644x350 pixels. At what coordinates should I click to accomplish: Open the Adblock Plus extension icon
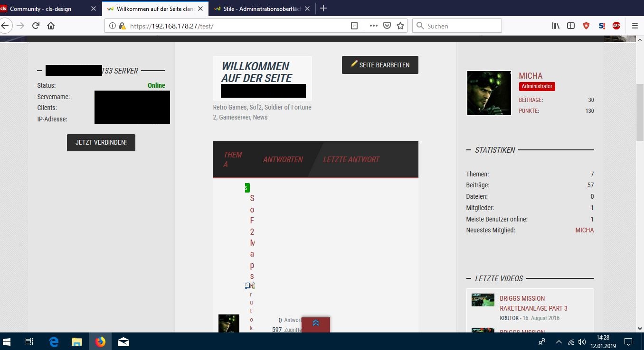pyautogui.click(x=616, y=26)
